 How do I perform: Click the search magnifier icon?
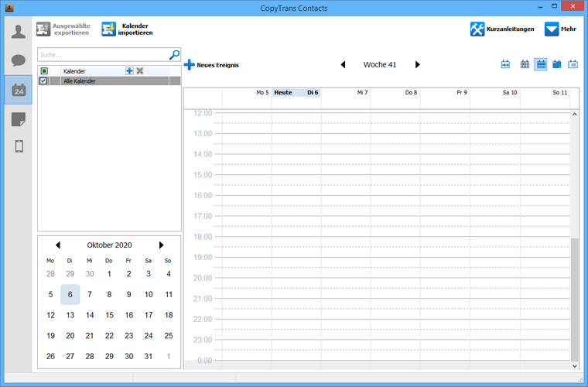tap(174, 55)
